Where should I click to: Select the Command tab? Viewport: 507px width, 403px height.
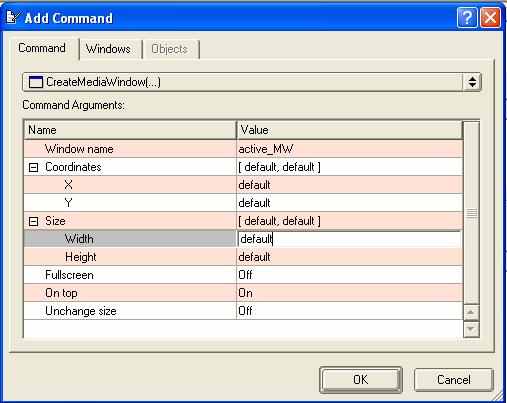(x=42, y=48)
